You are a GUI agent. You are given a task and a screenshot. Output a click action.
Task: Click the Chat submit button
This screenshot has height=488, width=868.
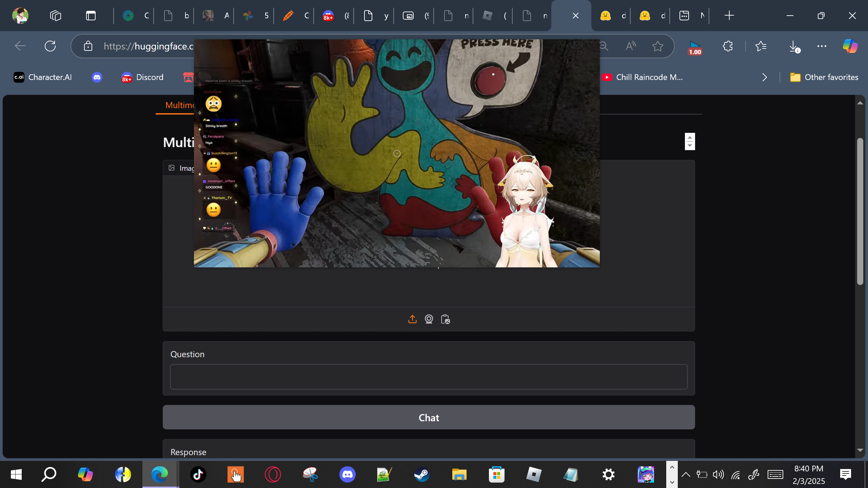click(x=429, y=418)
